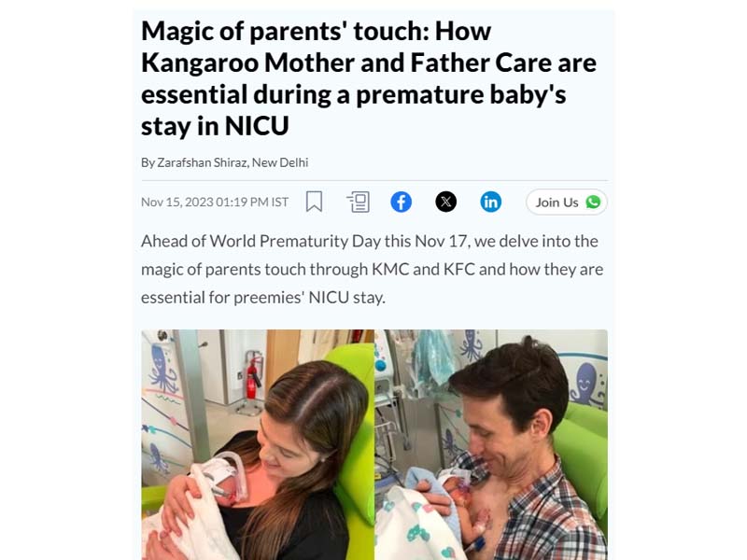Click the Nov 15, 2023 publish timestamp
747x560 pixels.
click(215, 203)
